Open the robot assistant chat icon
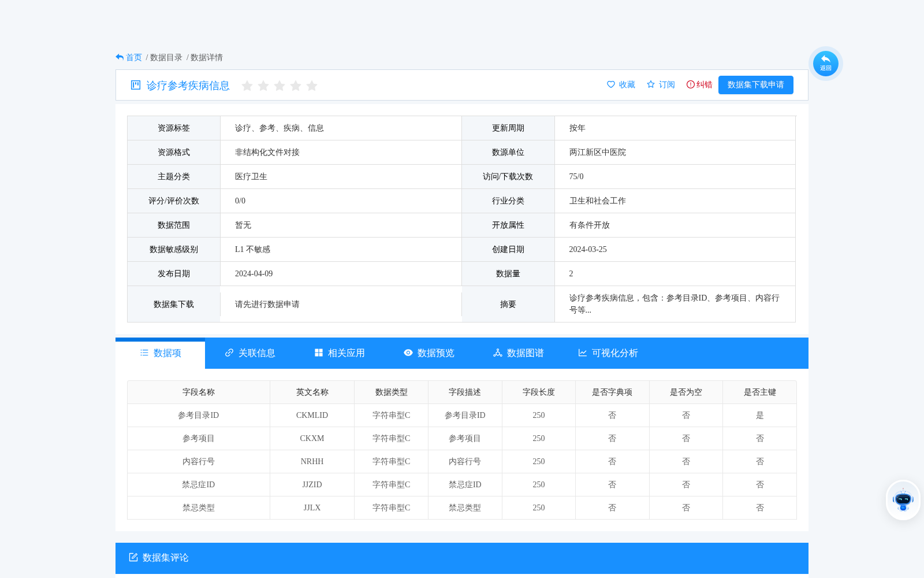 (x=903, y=500)
